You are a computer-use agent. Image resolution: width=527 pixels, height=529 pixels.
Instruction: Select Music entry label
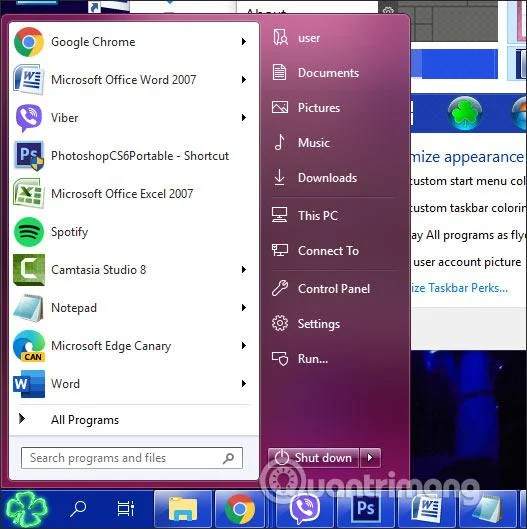(313, 143)
